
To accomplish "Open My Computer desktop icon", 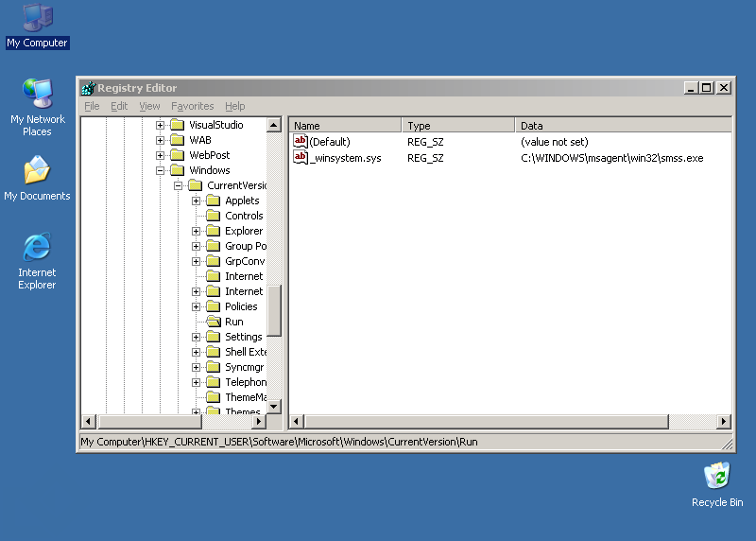I will coord(37,17).
